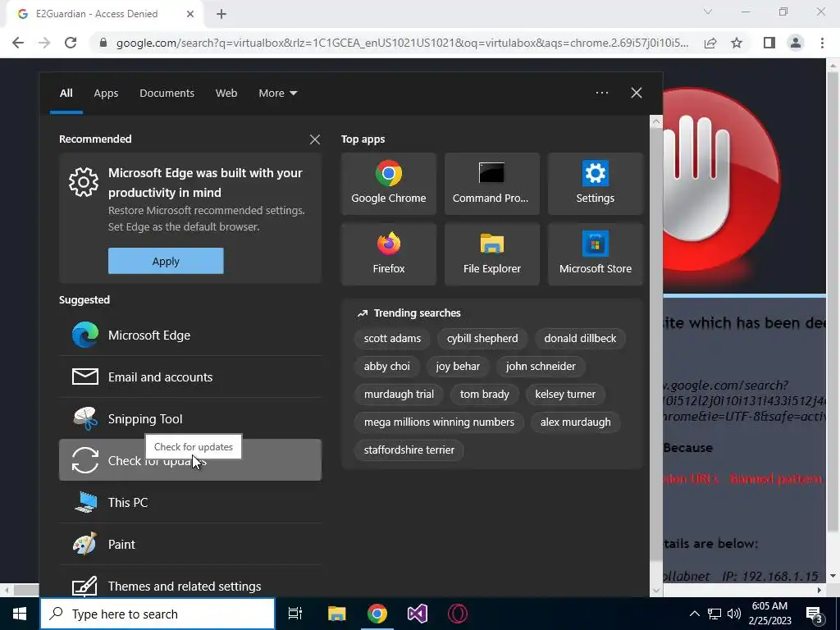The image size is (840, 630).
Task: Reload the Chrome page
Action: click(71, 43)
